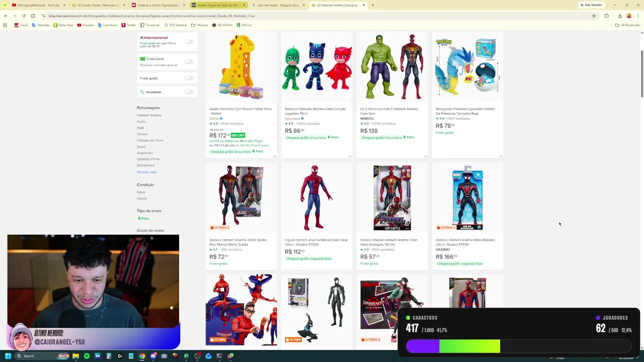This screenshot has height=362, width=644.
Task: Open the Bonecos Pjmasks listing title
Action: pyautogui.click(x=315, y=111)
